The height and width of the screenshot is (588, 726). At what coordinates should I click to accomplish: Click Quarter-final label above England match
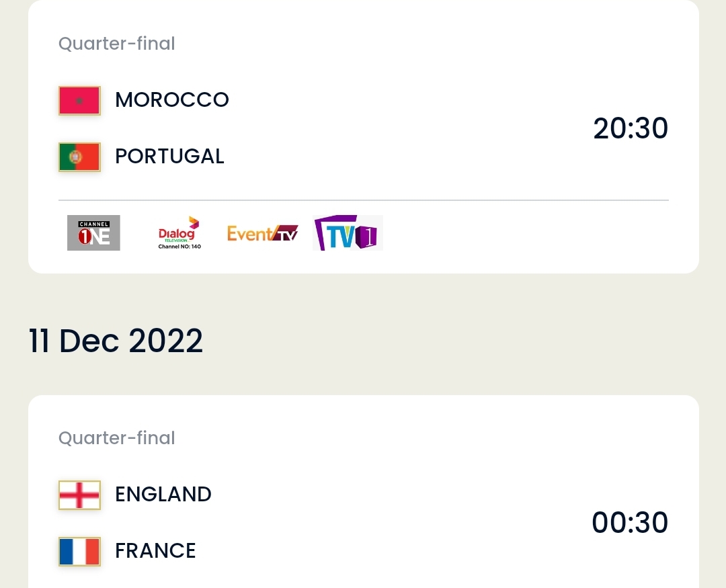click(x=117, y=438)
